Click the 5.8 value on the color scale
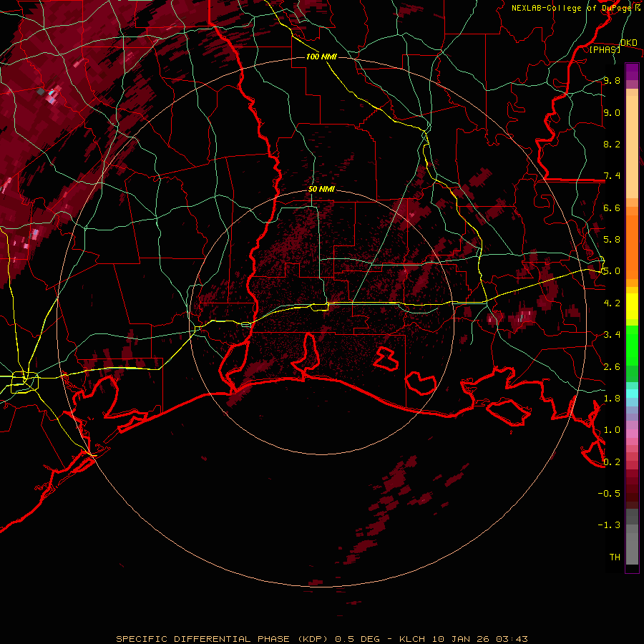 (x=612, y=240)
